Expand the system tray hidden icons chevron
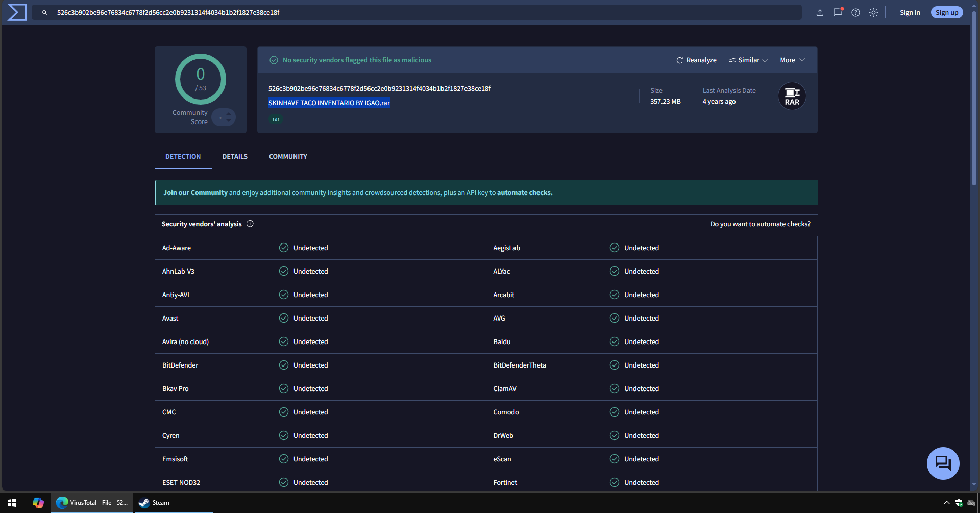 coord(946,503)
